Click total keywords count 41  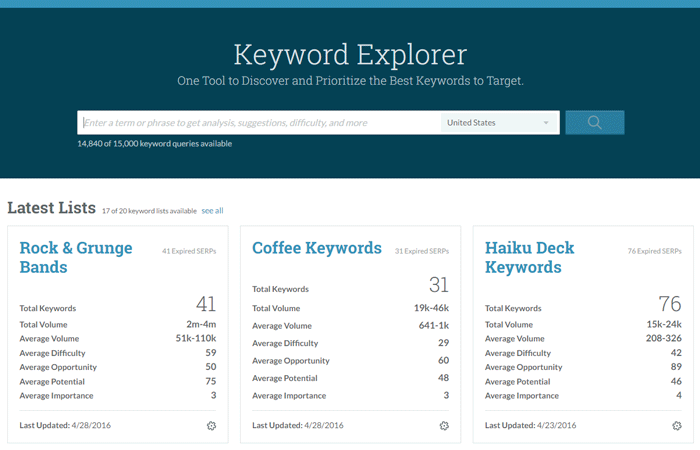point(205,305)
